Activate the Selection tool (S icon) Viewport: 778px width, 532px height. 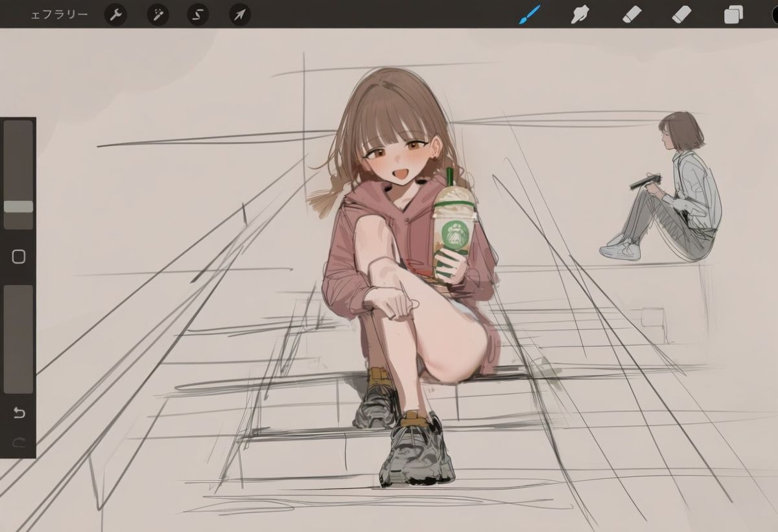198,14
